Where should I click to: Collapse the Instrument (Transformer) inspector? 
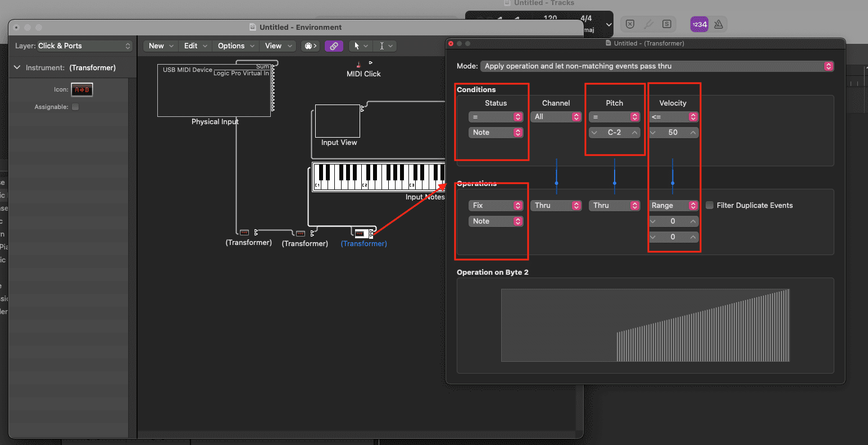[x=17, y=67]
